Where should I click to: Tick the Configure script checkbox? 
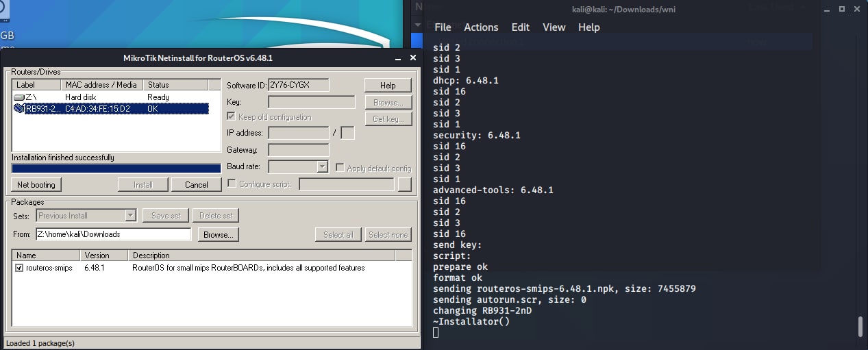(x=232, y=184)
